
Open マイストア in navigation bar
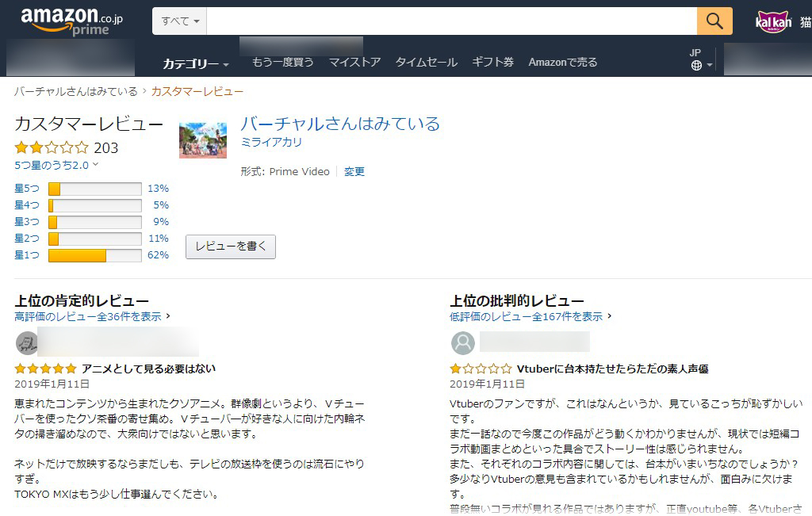tap(354, 62)
